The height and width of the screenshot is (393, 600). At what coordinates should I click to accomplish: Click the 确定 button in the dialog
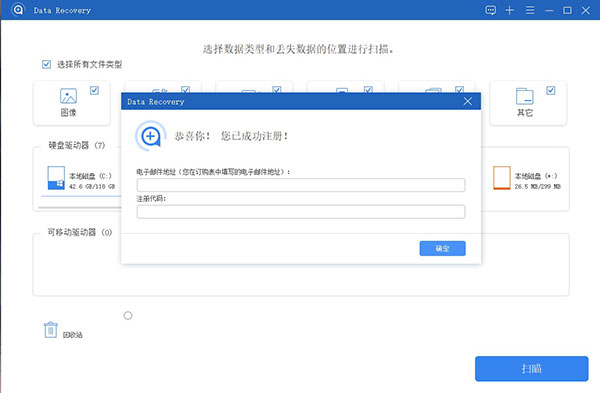pos(442,248)
